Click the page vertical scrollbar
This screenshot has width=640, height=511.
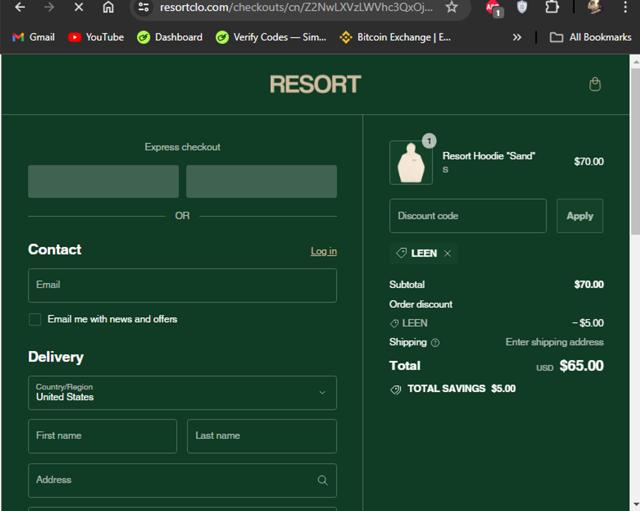[635, 151]
